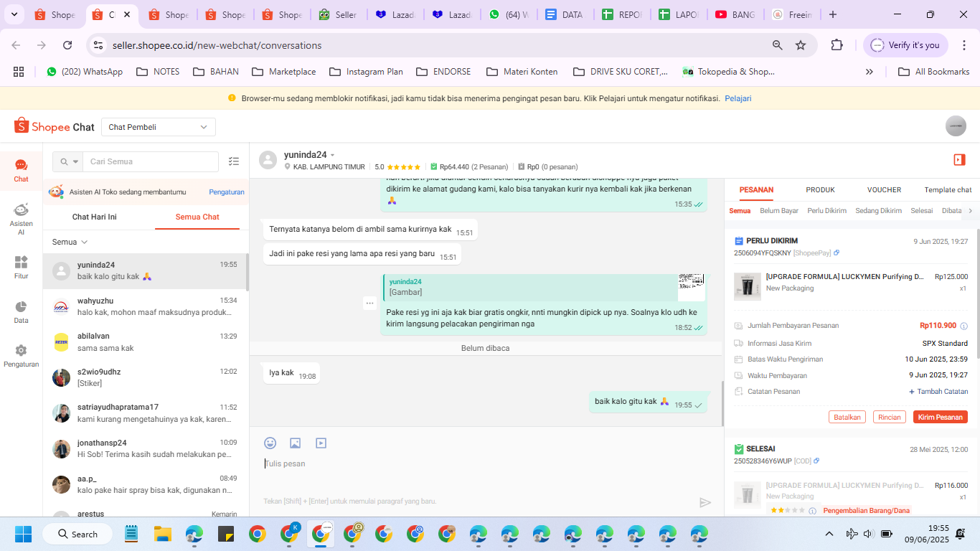Click the Tambah Catatan link
The image size is (980, 551).
point(938,392)
